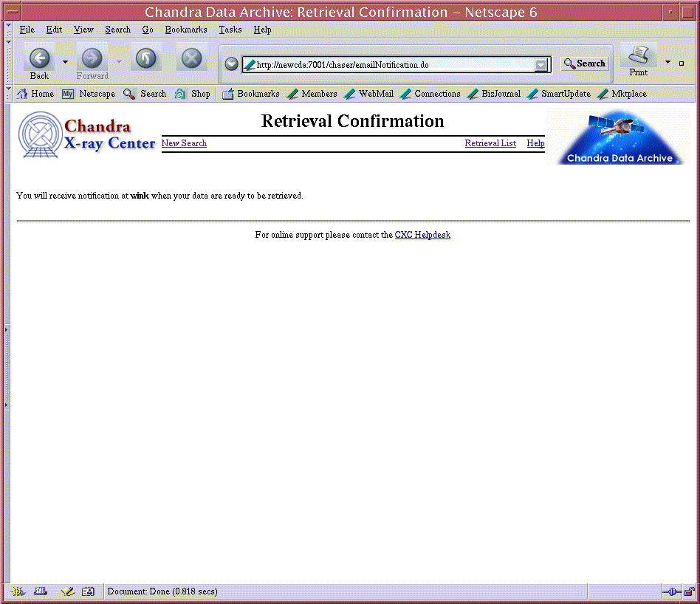Viewport: 700px width, 604px height.
Task: Follow the Retrieval List link
Action: [x=490, y=143]
